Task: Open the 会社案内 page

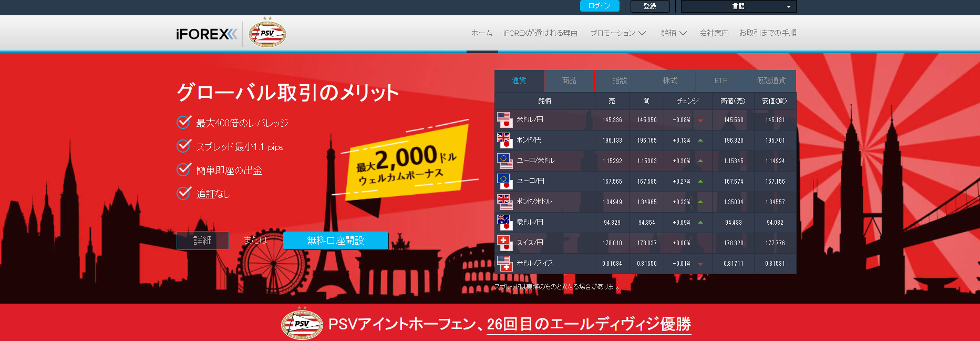Action: (x=714, y=33)
